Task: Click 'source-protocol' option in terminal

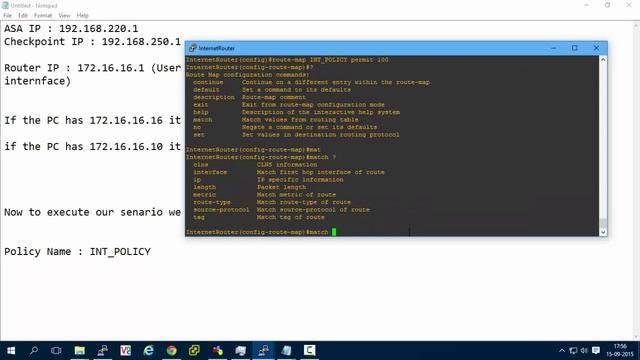Action: pos(221,210)
